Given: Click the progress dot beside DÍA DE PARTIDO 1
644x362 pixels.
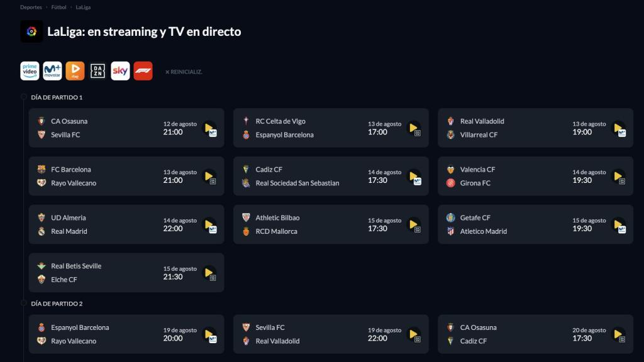Looking at the screenshot, I should pos(23,97).
